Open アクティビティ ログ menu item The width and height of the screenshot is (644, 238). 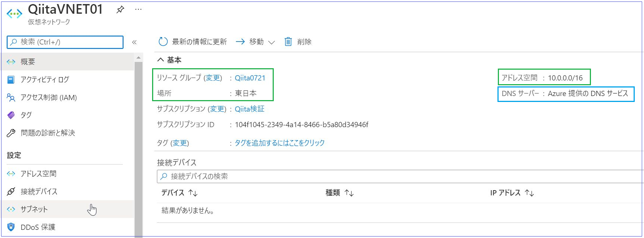coord(67,79)
